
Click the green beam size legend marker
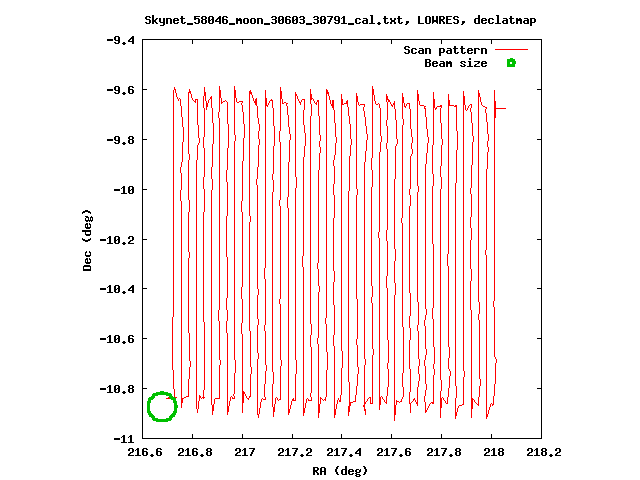(x=511, y=63)
